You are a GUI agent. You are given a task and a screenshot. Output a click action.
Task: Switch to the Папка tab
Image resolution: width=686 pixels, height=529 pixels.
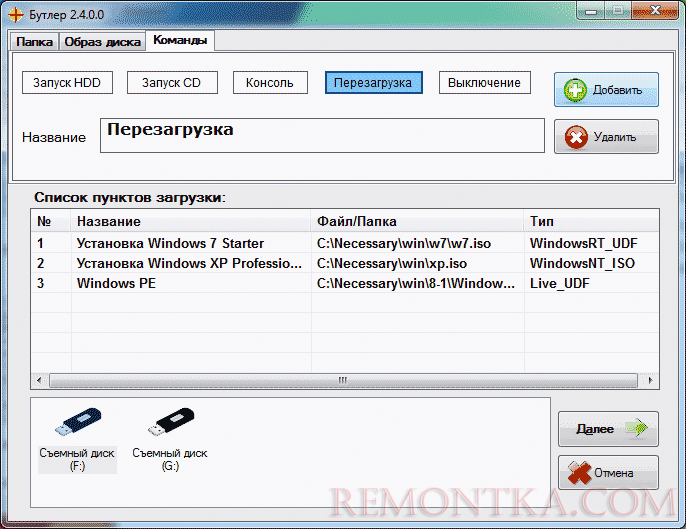point(34,41)
